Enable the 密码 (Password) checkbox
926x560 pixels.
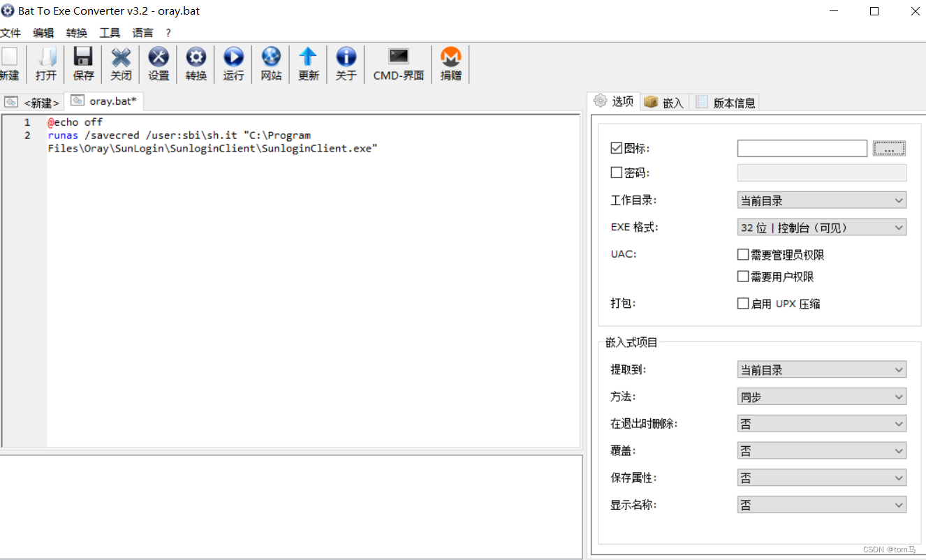tap(616, 172)
